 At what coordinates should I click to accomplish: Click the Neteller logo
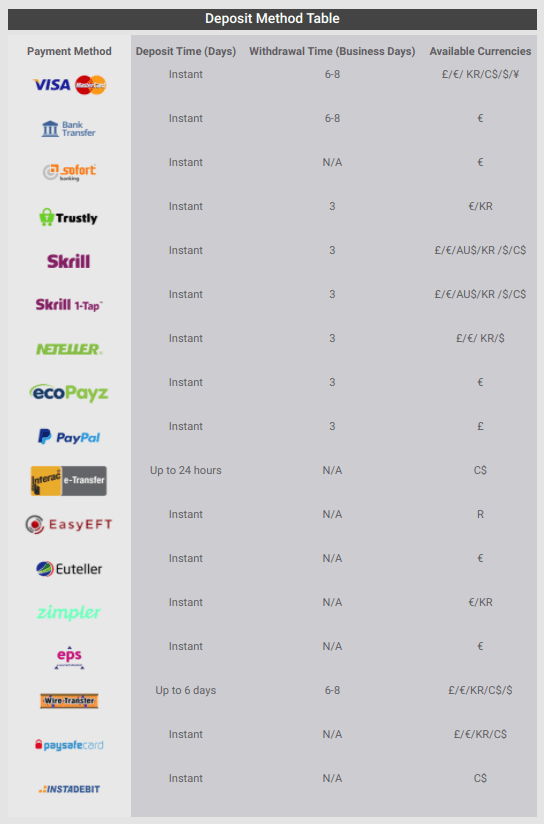click(x=69, y=349)
